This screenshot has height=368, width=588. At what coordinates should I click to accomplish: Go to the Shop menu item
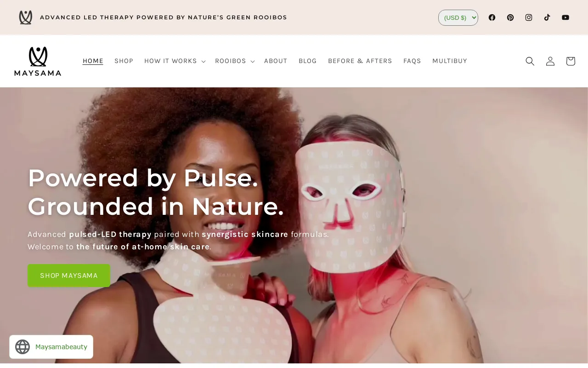tap(124, 61)
